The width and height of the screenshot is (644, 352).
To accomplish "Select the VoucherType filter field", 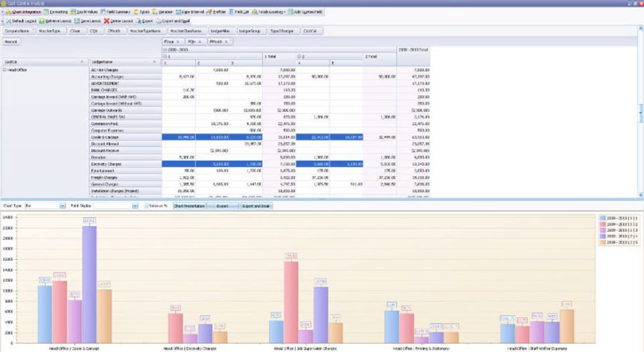I will click(50, 31).
